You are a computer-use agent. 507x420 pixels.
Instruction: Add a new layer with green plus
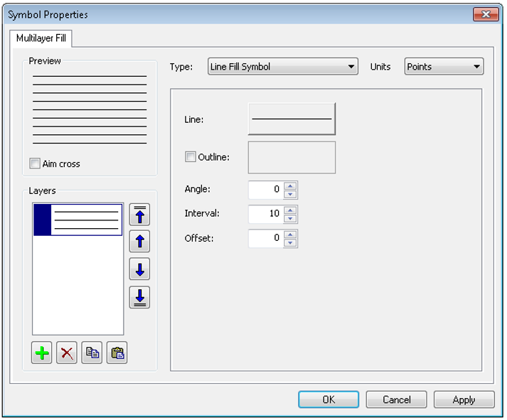43,353
